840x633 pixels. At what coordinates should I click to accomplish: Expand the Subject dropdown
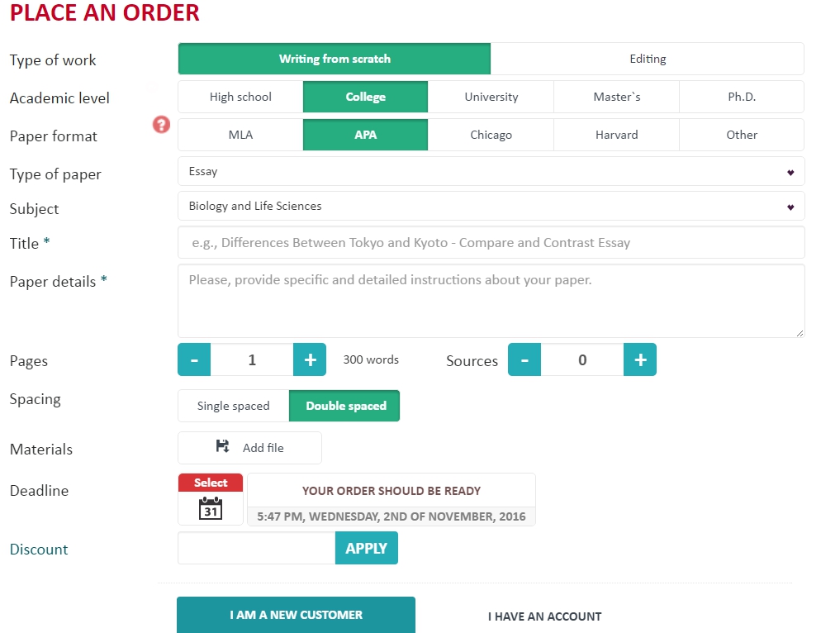[x=491, y=206]
